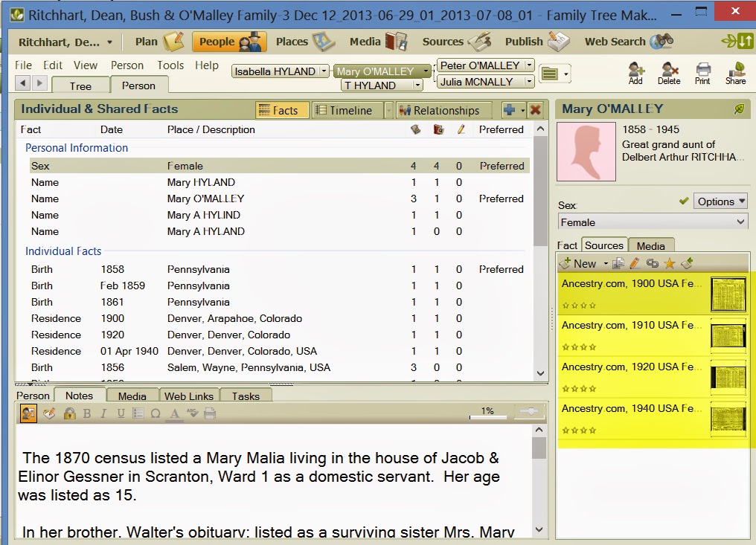
Task: Toggle bold in notes toolbar
Action: (87, 413)
